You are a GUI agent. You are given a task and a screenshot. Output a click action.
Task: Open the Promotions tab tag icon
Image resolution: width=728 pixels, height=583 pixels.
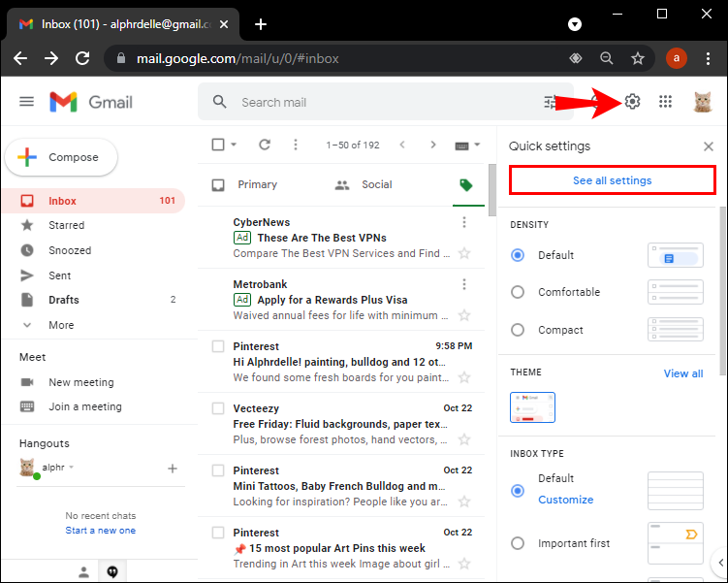click(465, 185)
